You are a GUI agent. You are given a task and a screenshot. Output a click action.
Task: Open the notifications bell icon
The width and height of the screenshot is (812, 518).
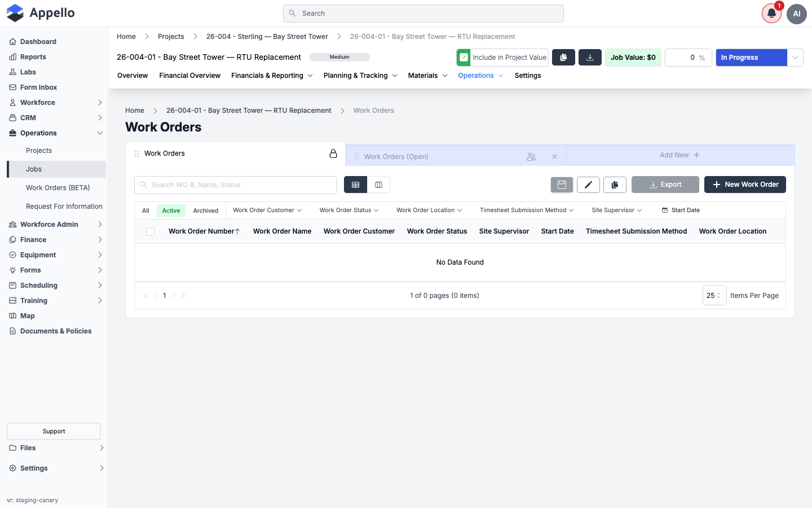coord(771,14)
